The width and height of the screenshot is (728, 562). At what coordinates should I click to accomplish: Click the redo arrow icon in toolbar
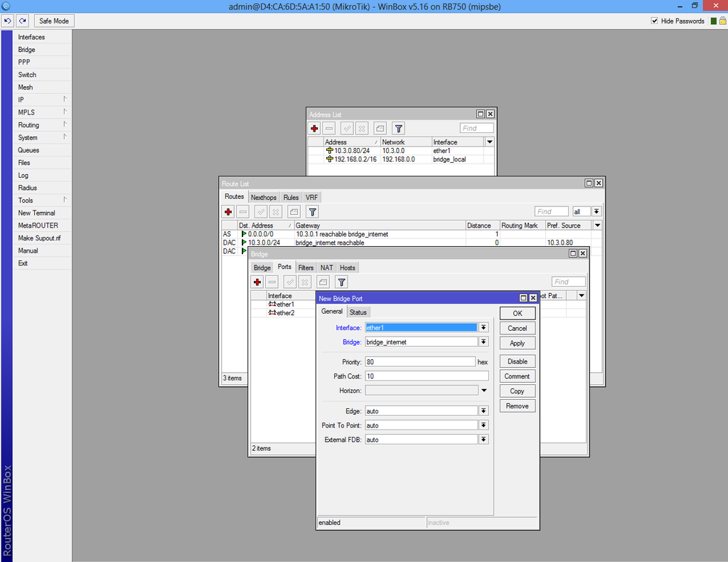click(x=22, y=21)
